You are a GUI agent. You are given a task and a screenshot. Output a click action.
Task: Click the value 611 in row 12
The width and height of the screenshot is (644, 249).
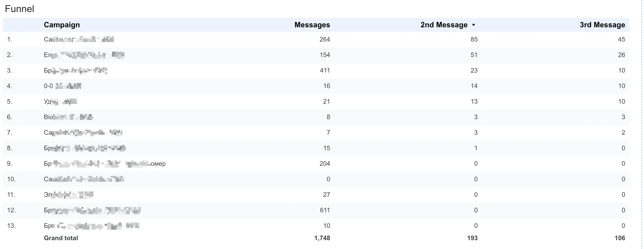[x=324, y=210]
